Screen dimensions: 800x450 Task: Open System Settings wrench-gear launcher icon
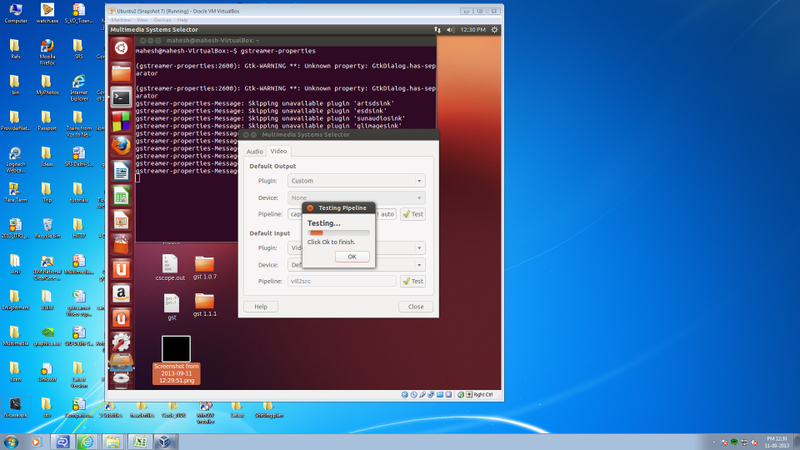[121, 343]
